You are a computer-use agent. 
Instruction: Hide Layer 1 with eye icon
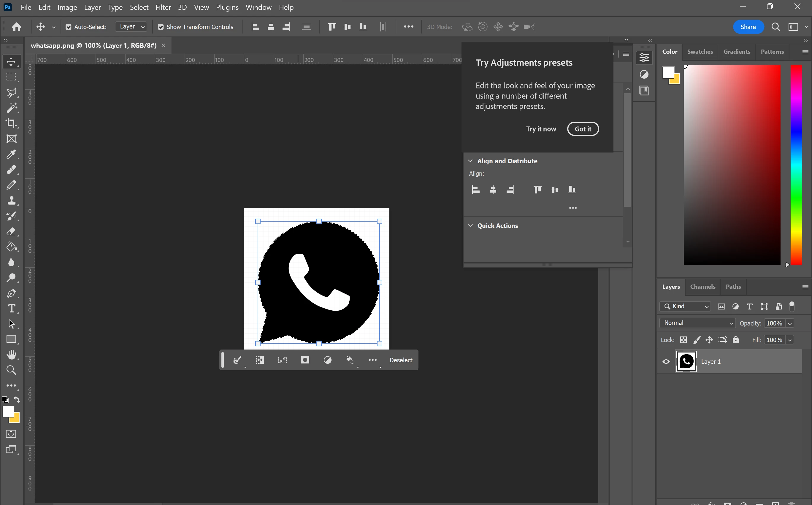pos(666,361)
